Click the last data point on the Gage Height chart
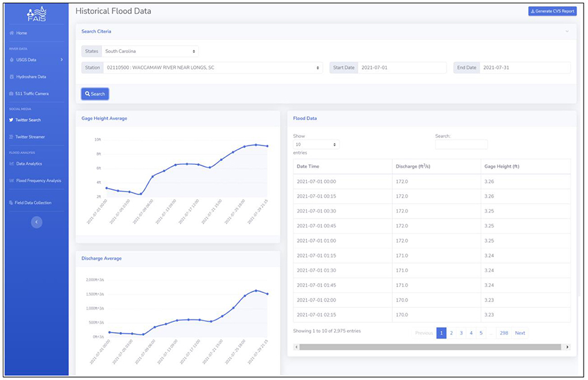This screenshot has width=588, height=380. coord(267,146)
